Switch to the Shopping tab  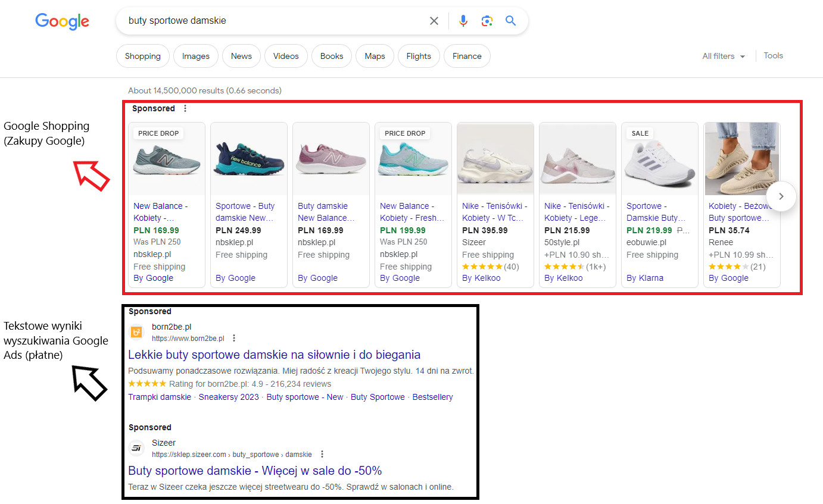(x=143, y=56)
